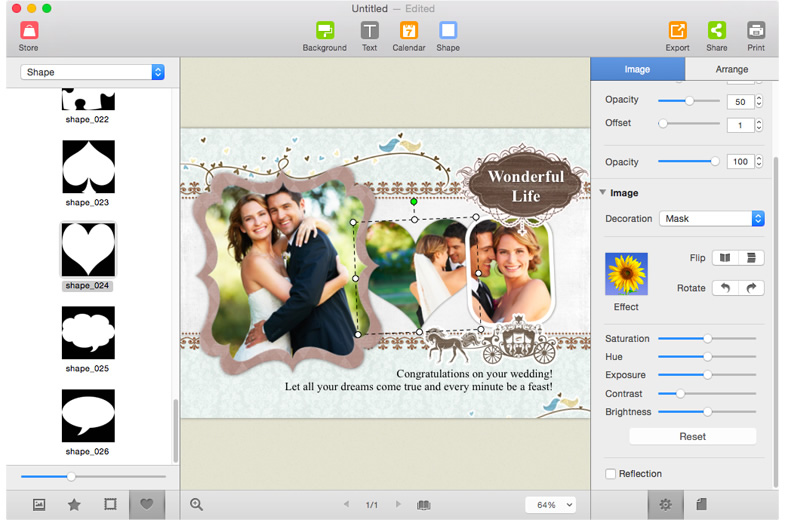Switch to the Image tab
785x520 pixels.
[637, 69]
